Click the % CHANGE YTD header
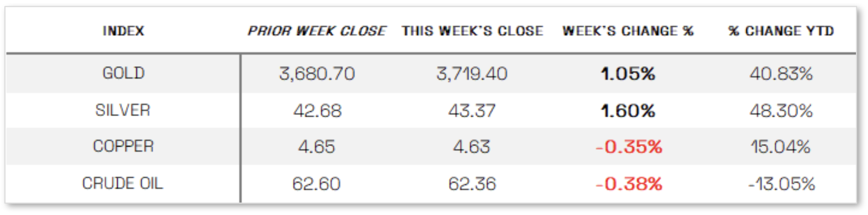The height and width of the screenshot is (215, 868). pyautogui.click(x=781, y=31)
